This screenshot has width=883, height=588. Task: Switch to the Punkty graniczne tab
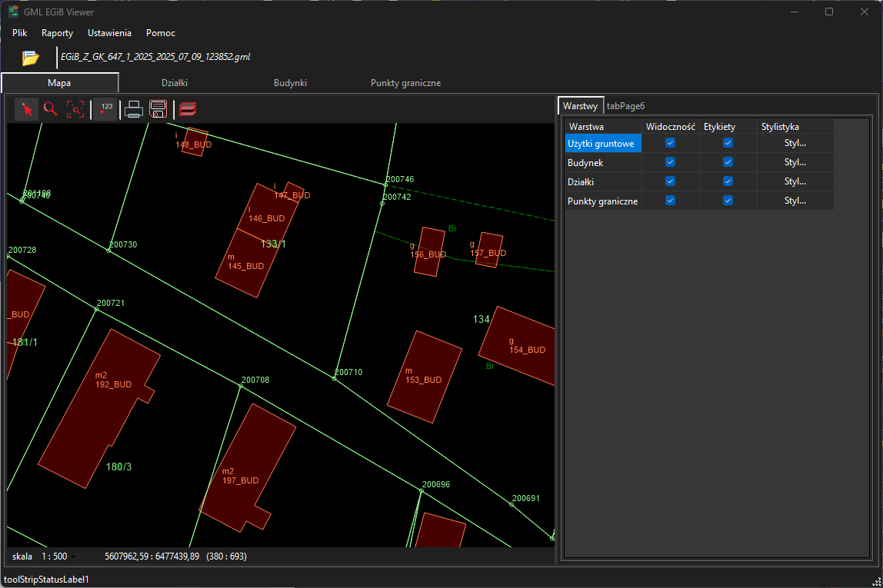coord(405,83)
